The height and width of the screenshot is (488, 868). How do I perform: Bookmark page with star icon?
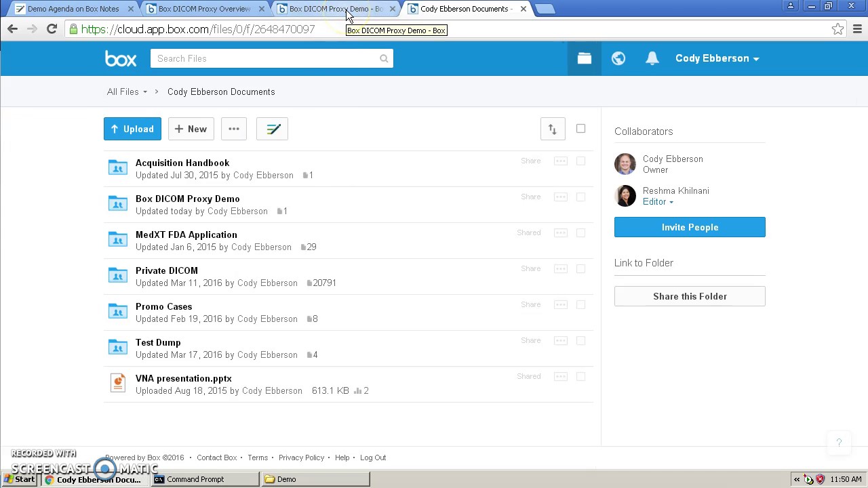pyautogui.click(x=837, y=28)
